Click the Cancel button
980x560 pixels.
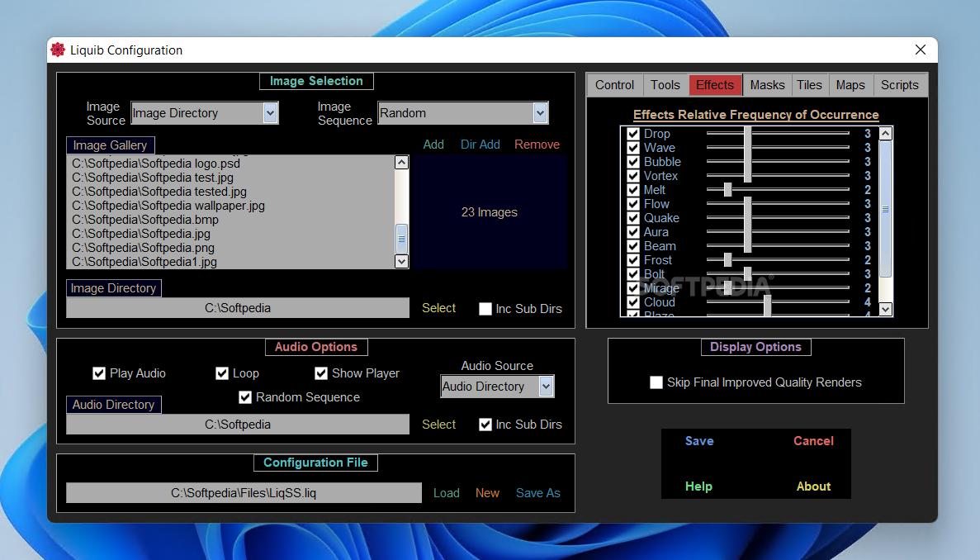click(813, 440)
